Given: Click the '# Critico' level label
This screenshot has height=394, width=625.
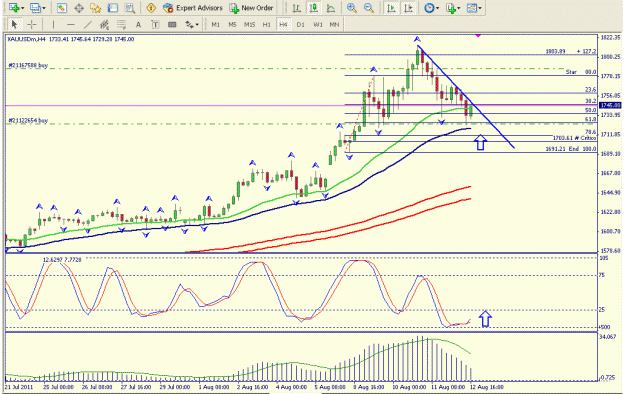Looking at the screenshot, I should coord(586,138).
